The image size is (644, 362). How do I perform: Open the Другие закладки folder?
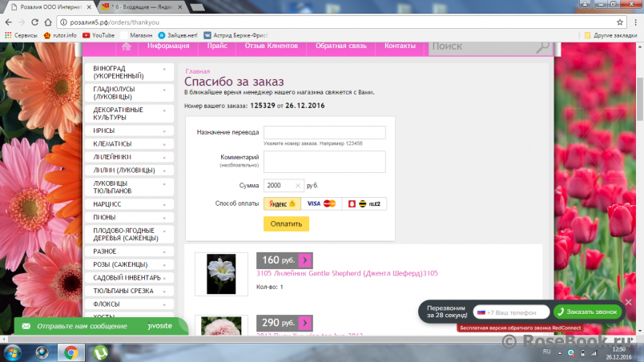pyautogui.click(x=610, y=35)
